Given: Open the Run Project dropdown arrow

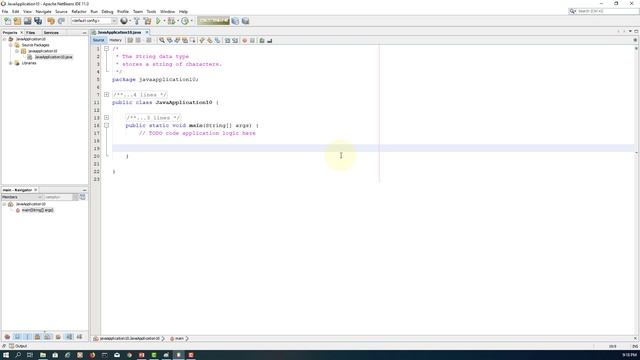Looking at the screenshot, I should click(164, 21).
